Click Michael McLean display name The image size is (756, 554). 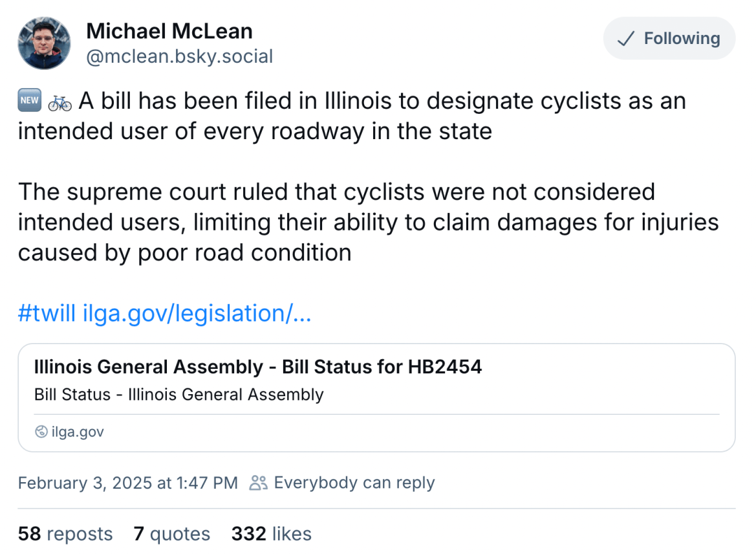(x=169, y=30)
